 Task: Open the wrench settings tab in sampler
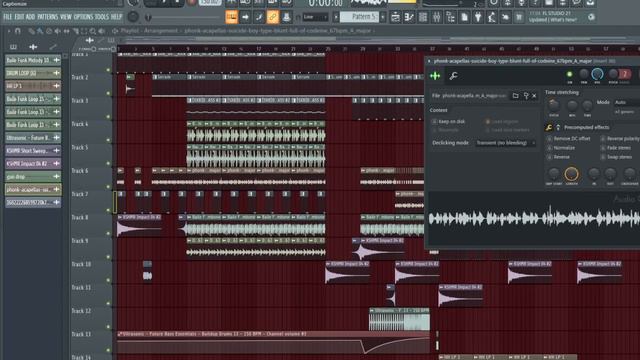coord(453,76)
